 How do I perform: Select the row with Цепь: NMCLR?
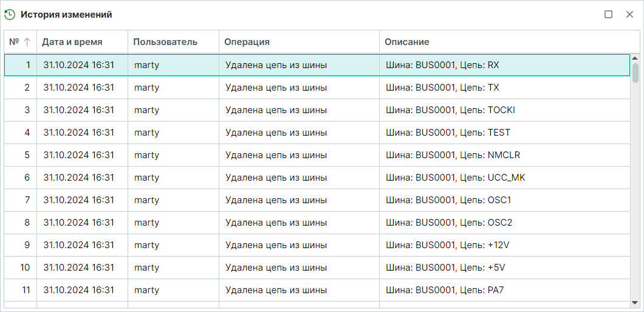(x=316, y=155)
